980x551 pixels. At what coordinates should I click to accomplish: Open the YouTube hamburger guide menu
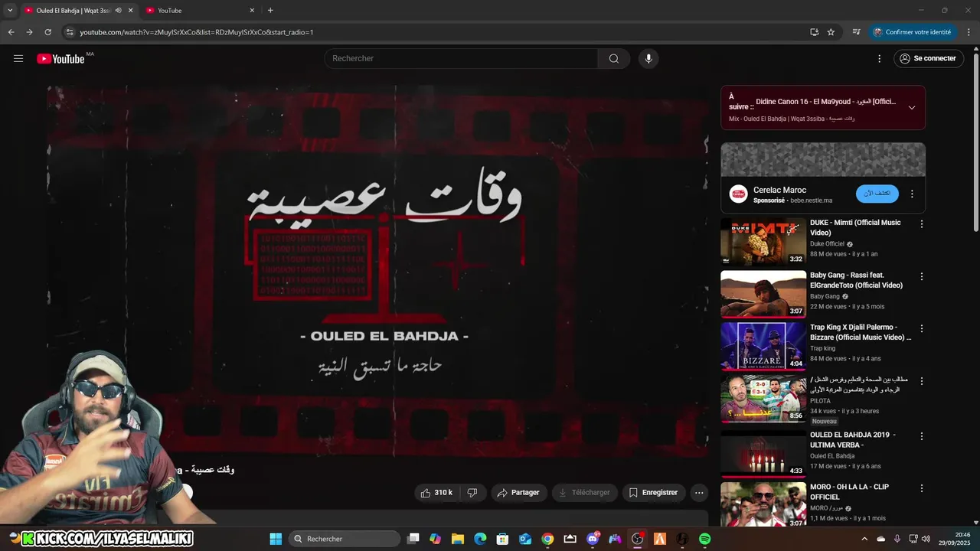pyautogui.click(x=18, y=58)
